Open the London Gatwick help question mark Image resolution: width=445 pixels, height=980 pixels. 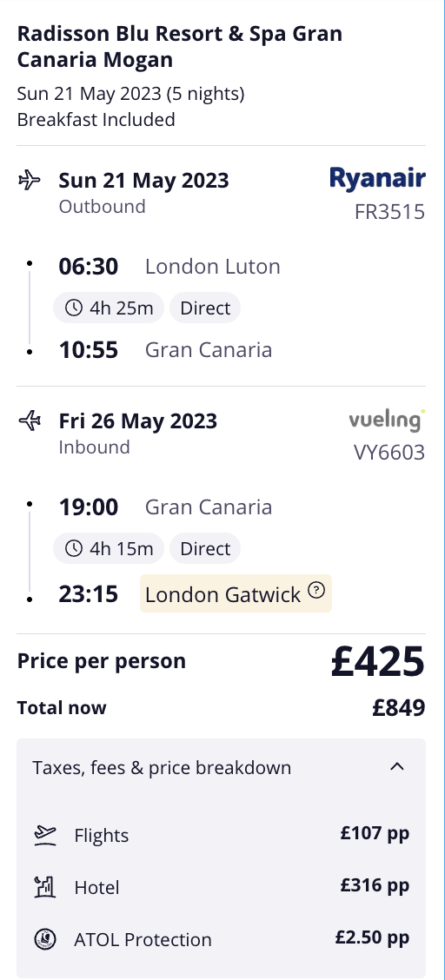[317, 590]
